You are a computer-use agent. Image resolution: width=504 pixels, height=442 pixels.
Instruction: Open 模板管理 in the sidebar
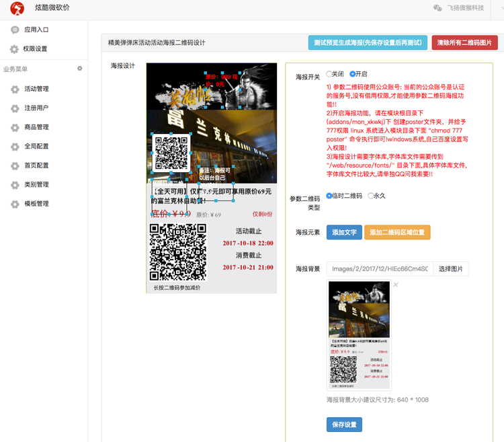click(37, 204)
